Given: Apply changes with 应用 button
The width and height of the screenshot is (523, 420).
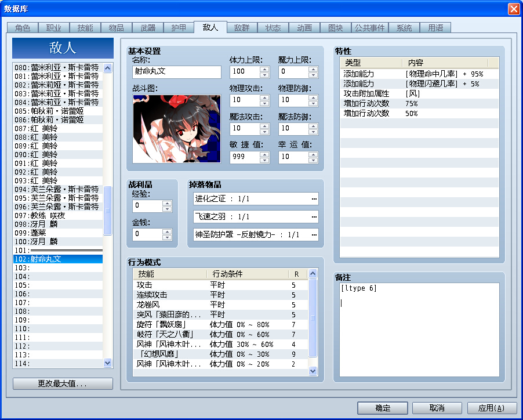Looking at the screenshot, I should [492, 408].
